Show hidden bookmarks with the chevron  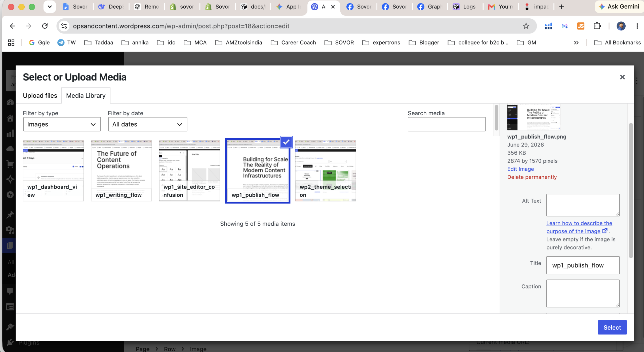point(576,43)
